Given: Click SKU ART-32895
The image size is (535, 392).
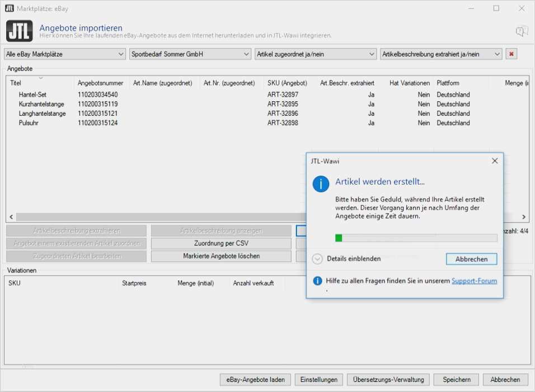Looking at the screenshot, I should tap(283, 104).
